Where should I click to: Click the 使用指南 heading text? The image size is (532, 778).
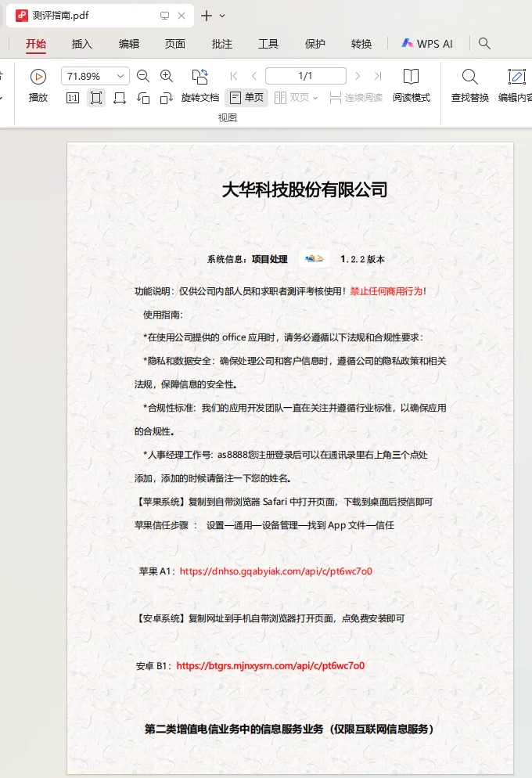pos(163,315)
